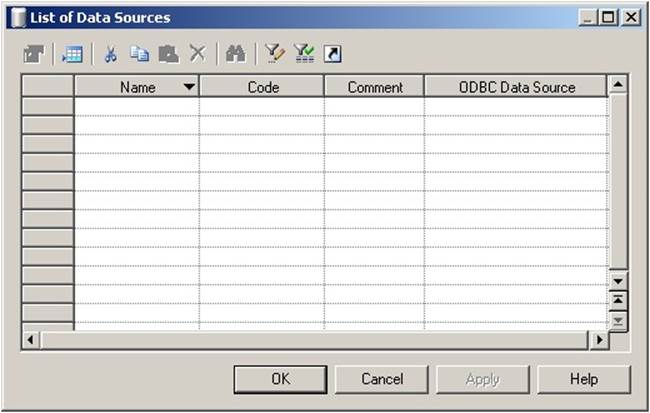Click the database cylinder title bar icon
Screen dimensions: 650x413
[x=18, y=18]
